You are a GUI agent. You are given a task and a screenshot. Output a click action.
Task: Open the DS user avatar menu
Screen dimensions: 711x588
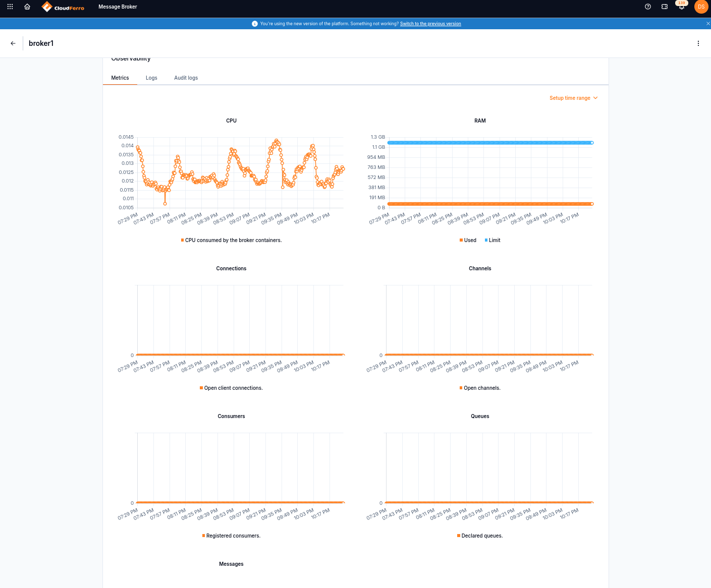(701, 7)
